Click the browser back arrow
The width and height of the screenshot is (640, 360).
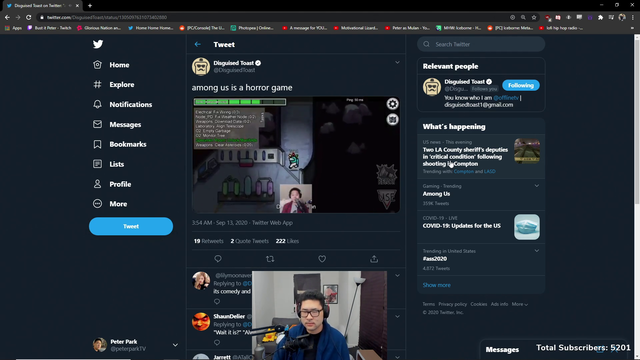7,18
